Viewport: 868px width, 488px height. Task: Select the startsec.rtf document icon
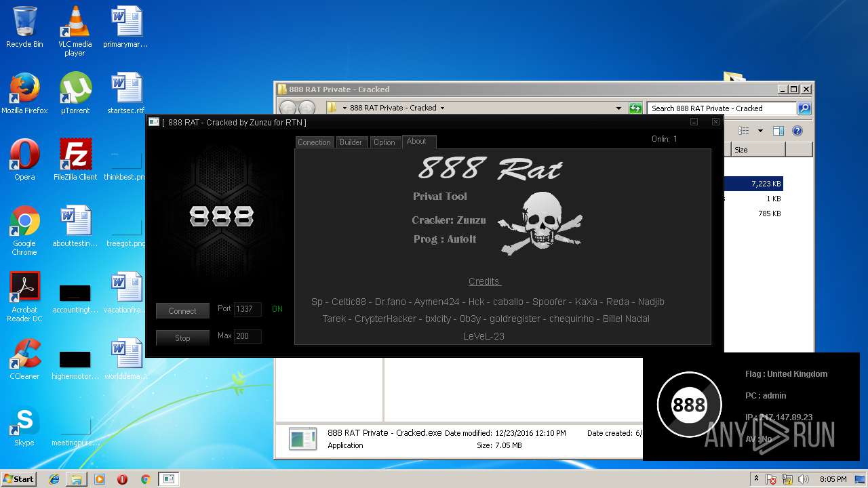(125, 94)
